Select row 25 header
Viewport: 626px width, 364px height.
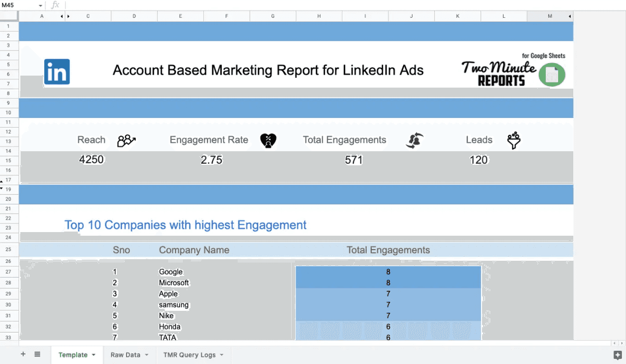coord(9,250)
